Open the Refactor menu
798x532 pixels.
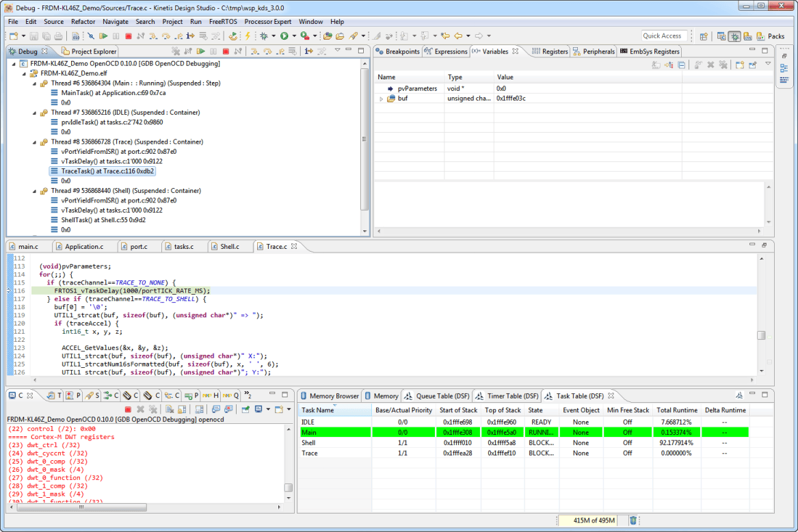pyautogui.click(x=83, y=21)
